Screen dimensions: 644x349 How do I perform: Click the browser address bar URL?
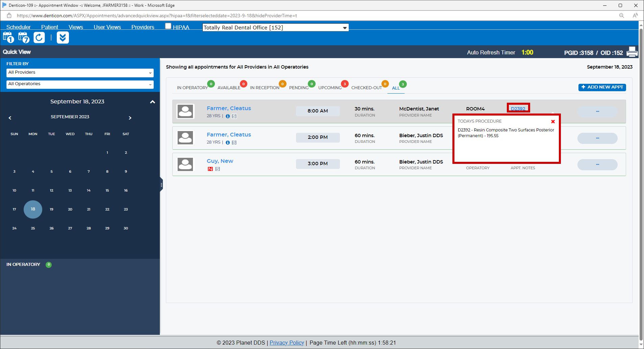(x=157, y=16)
